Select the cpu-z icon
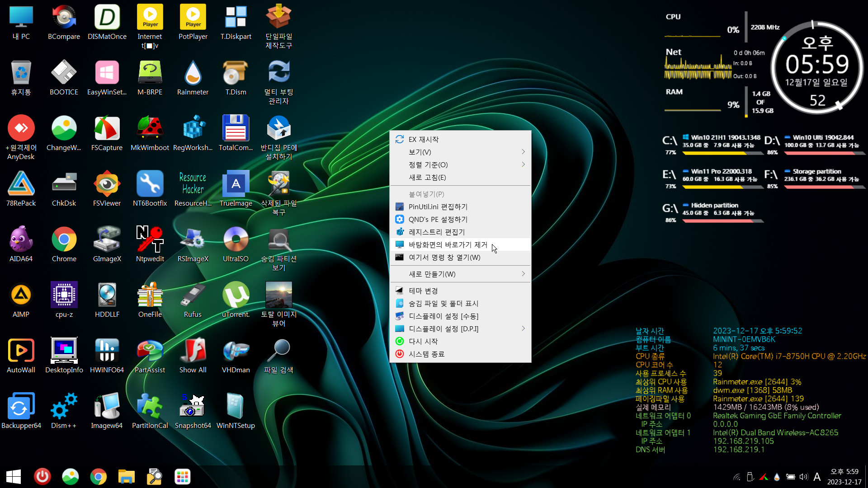868x488 pixels. click(x=64, y=300)
